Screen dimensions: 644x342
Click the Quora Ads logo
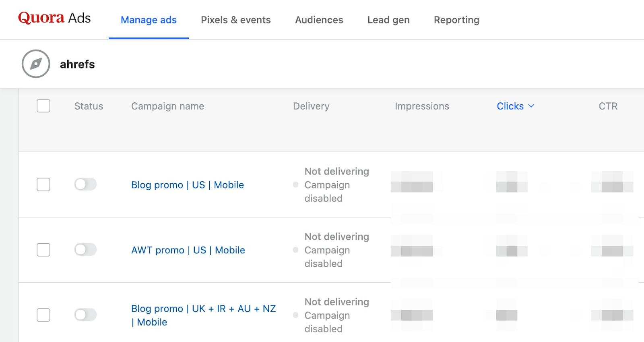click(x=54, y=18)
